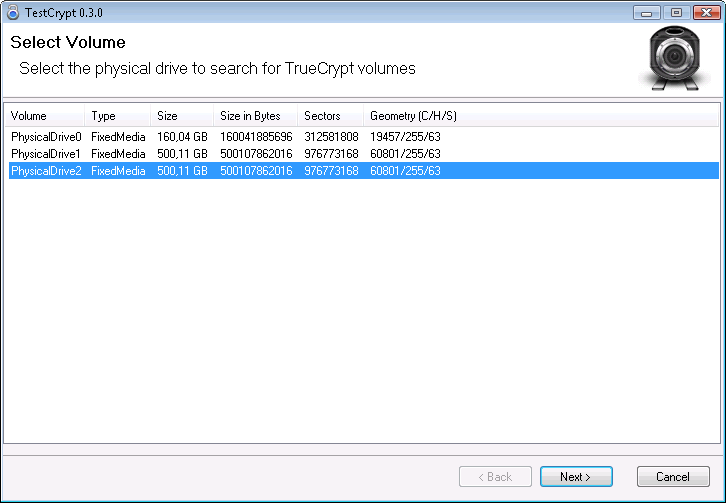Click the 312581808 sectors value
The height and width of the screenshot is (503, 726).
pos(331,137)
